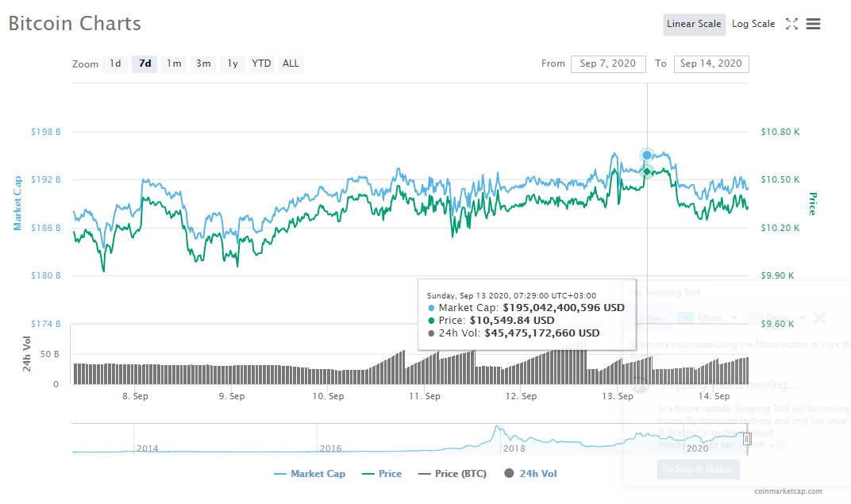
Task: Click the navigator range handle
Action: pyautogui.click(x=746, y=439)
